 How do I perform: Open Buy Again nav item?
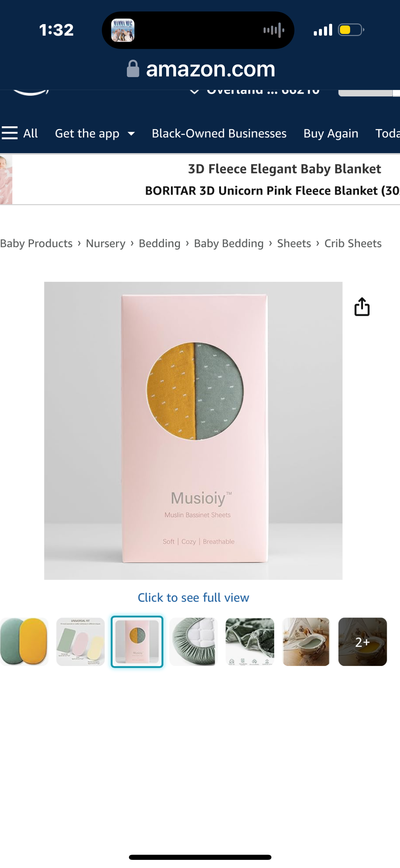pos(331,133)
